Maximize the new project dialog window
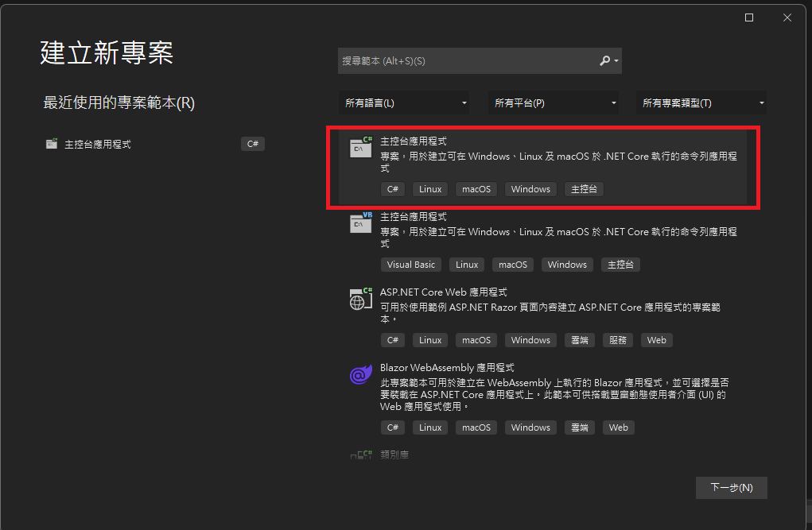Screen dimensions: 812x530 click(749, 17)
